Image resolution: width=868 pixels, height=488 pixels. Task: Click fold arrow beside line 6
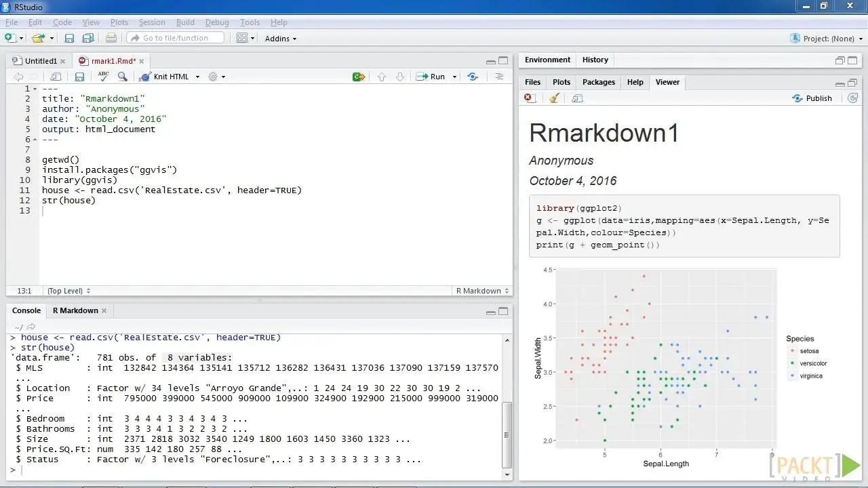pyautogui.click(x=35, y=140)
